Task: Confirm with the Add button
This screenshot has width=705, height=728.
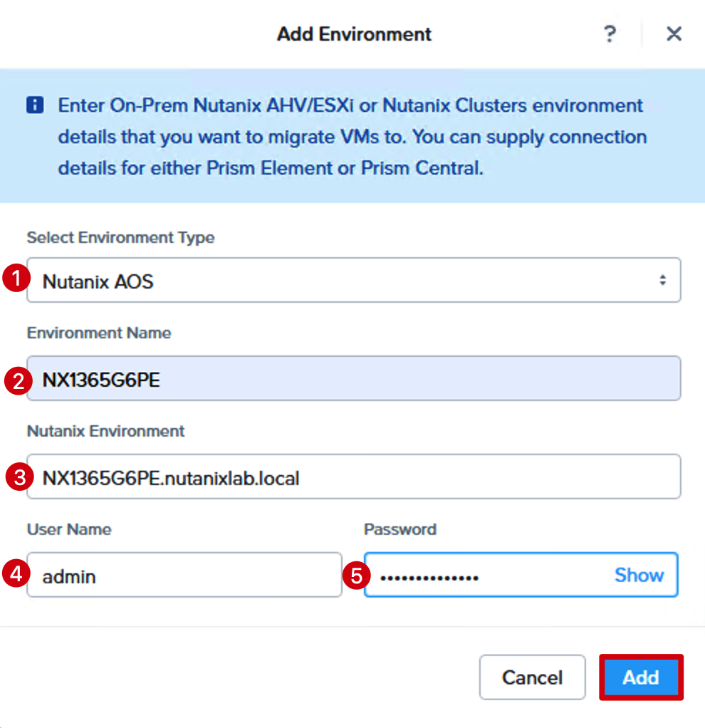Action: (641, 677)
